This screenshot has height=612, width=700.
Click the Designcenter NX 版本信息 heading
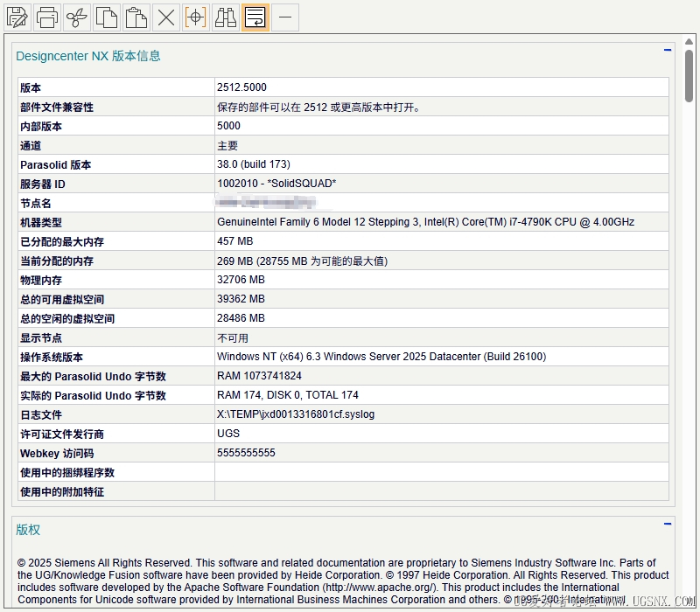tap(88, 56)
